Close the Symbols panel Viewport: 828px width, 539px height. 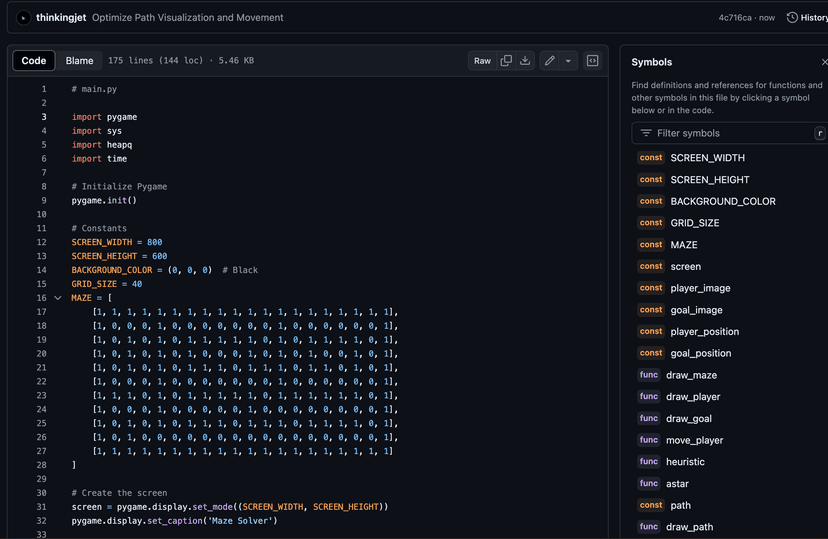click(824, 62)
